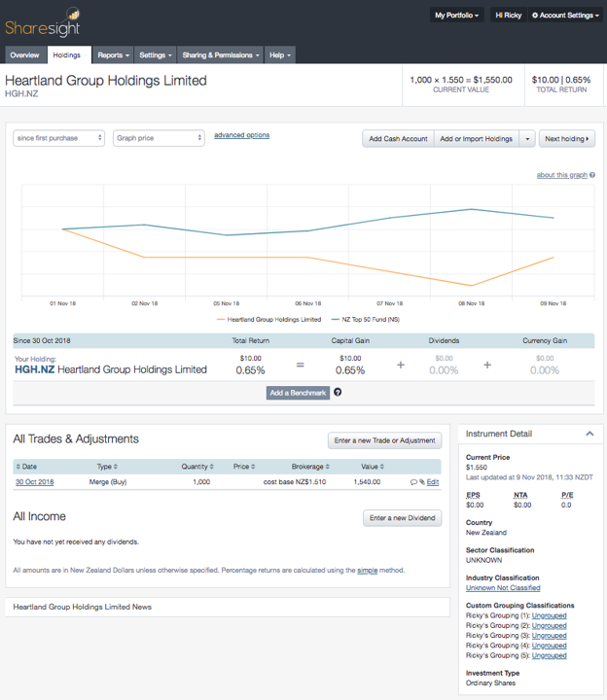Click the Hi Ricky button
This screenshot has width=607, height=700.
[509, 16]
